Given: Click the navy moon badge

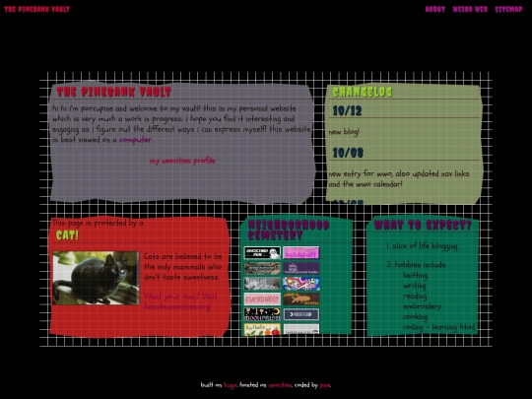Looking at the screenshot, I should pos(300,314).
